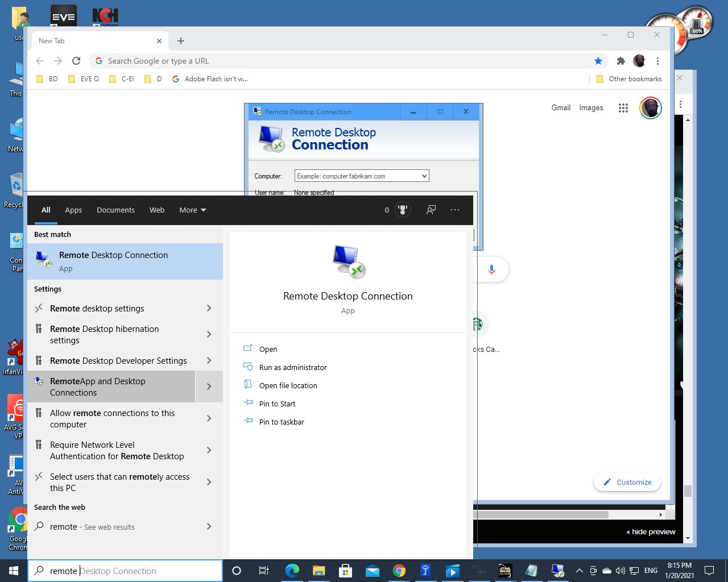
Task: Open the Google apps grid
Action: point(623,108)
